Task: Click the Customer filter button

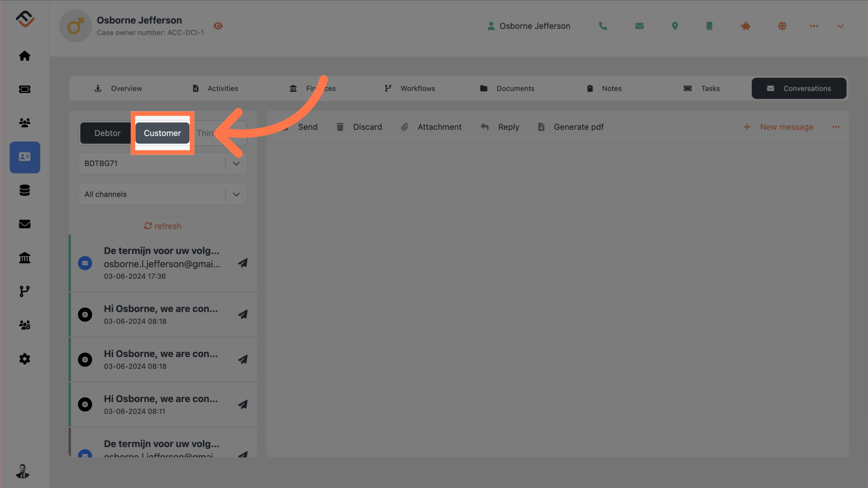Action: 162,132
